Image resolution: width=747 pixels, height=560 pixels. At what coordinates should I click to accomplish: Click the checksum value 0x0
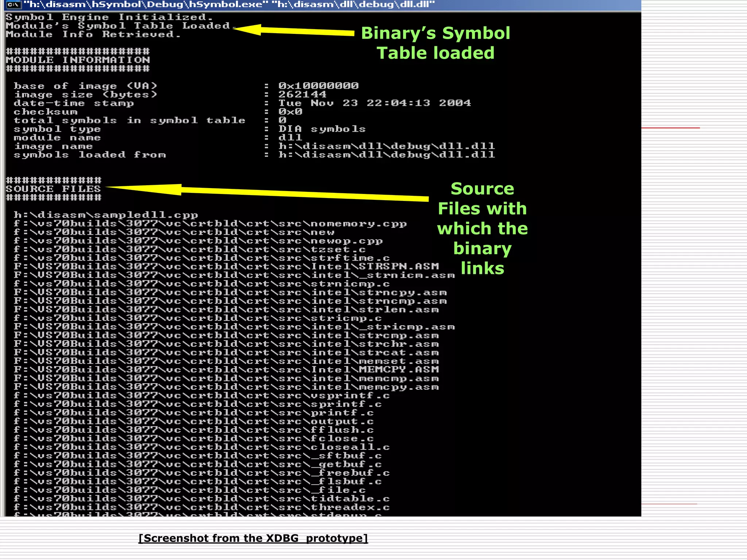click(290, 112)
